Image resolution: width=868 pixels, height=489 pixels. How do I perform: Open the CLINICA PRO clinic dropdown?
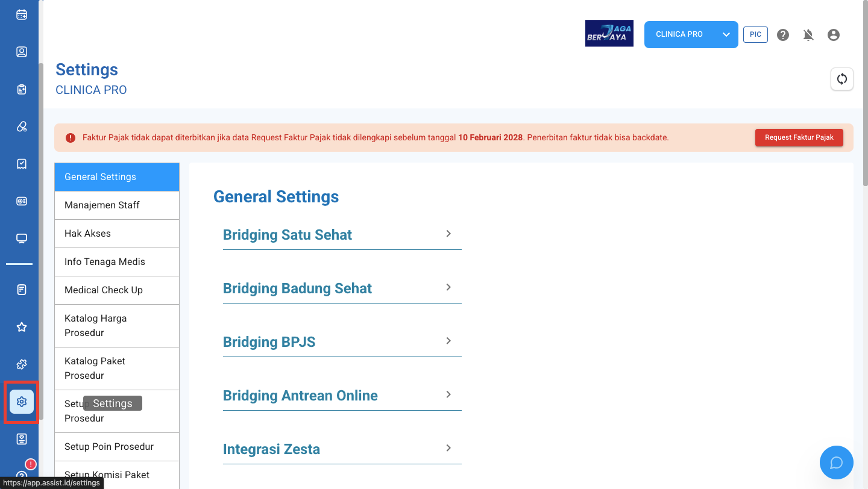pos(691,34)
